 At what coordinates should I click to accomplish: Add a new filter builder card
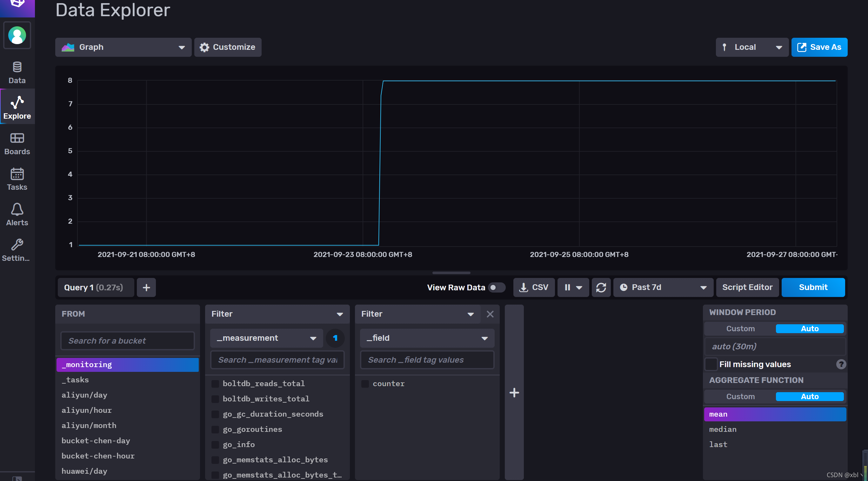[x=514, y=392]
